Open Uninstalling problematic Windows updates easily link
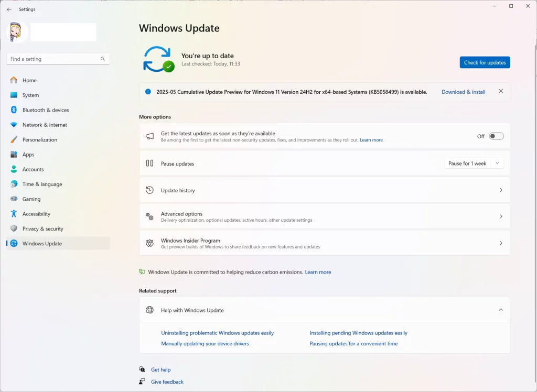The image size is (537, 392). coord(218,333)
